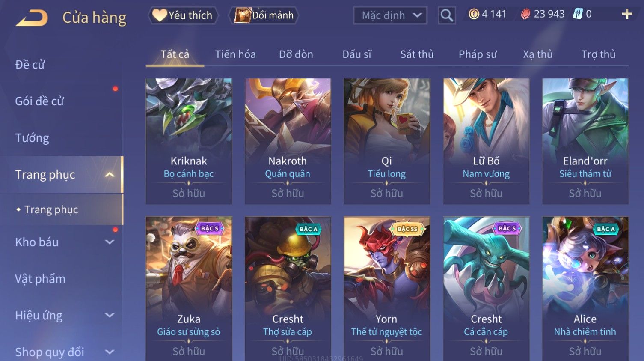Open the Yorn Thế tử nguyệt tộc card
Screen dimensions: 644x361
click(x=387, y=289)
